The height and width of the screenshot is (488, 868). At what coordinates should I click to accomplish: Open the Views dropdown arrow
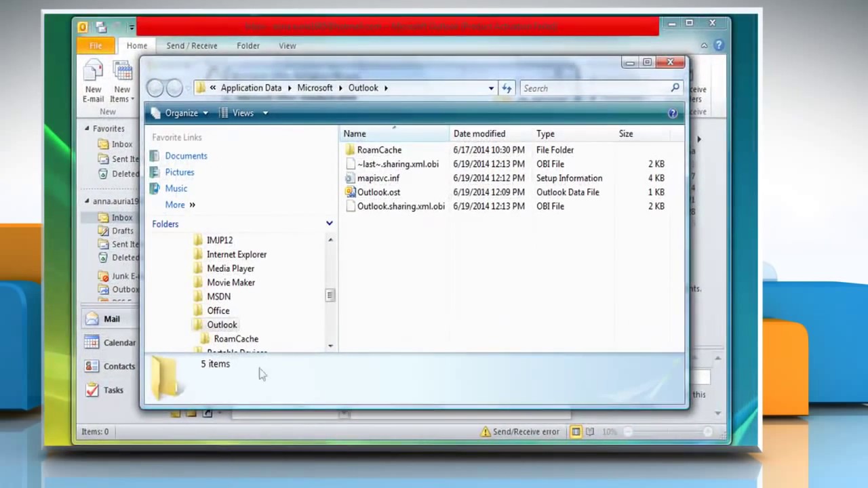[x=265, y=113]
